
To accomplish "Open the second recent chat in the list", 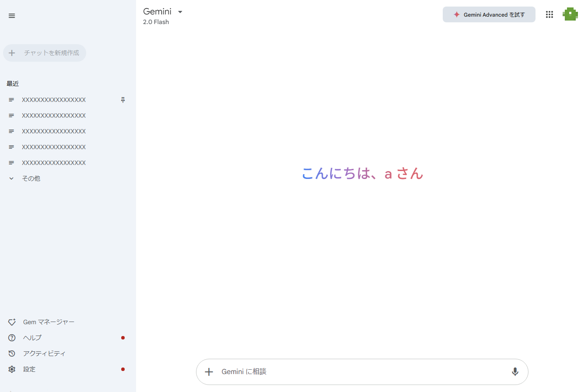I will (54, 116).
